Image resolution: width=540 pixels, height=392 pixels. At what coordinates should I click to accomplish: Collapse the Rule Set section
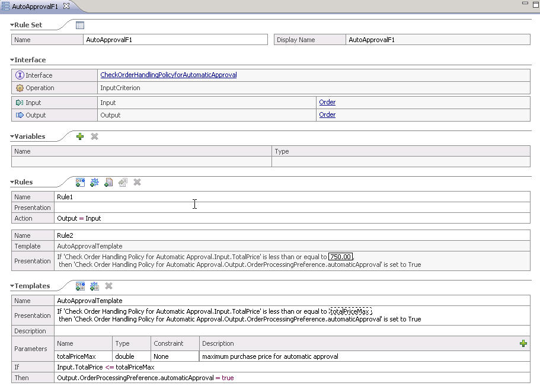(12, 26)
